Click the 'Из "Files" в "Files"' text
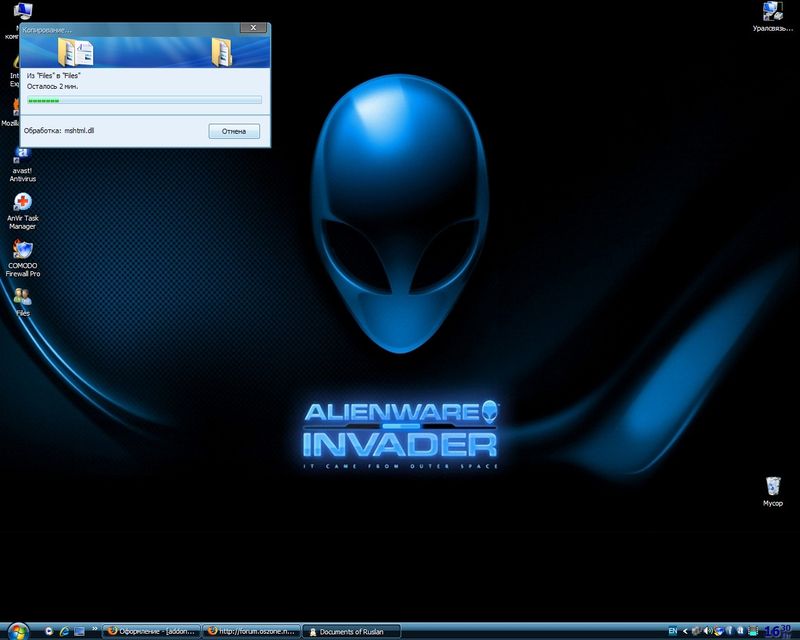 click(54, 76)
